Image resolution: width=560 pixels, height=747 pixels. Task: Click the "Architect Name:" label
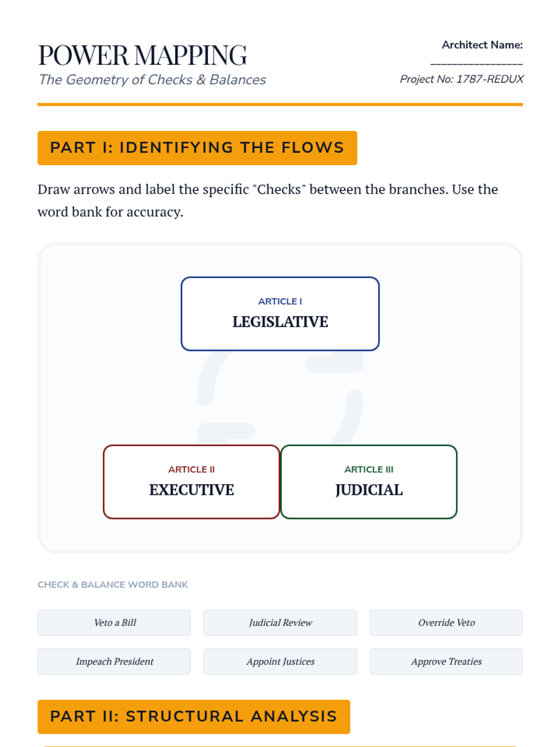482,45
